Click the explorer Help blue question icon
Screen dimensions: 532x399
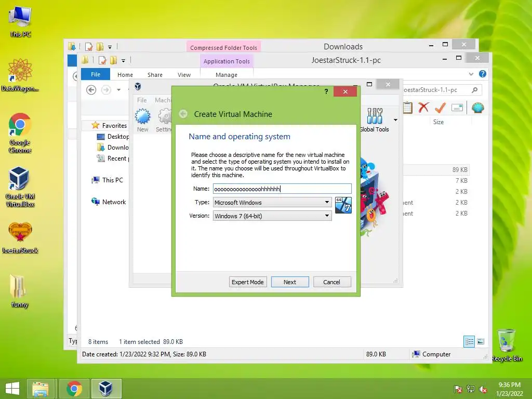tap(483, 74)
